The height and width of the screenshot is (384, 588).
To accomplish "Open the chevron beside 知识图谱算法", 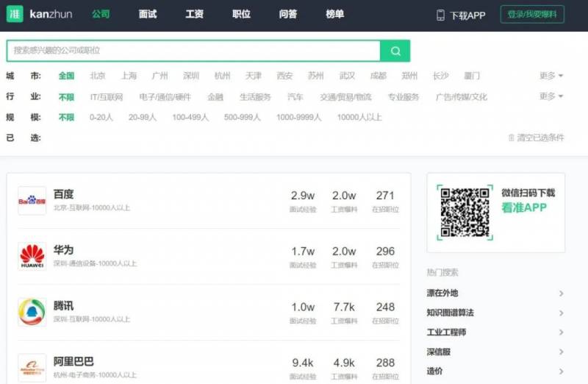I will pyautogui.click(x=562, y=313).
